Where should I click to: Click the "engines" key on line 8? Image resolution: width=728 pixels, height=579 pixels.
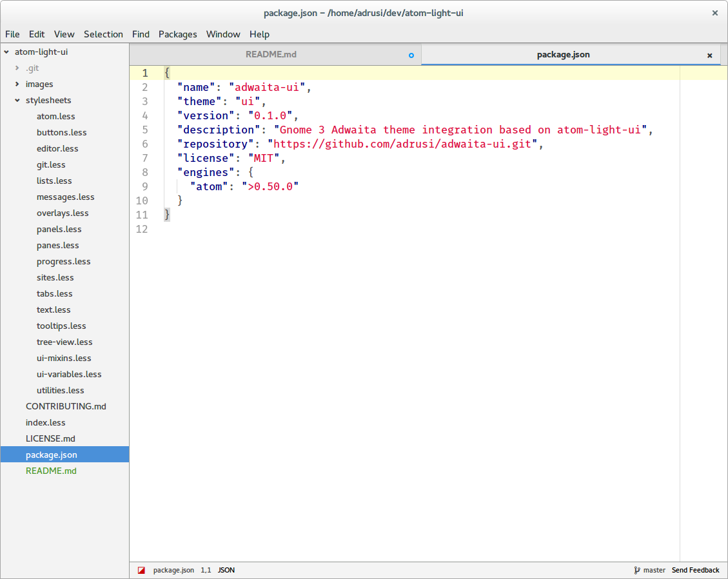click(206, 172)
